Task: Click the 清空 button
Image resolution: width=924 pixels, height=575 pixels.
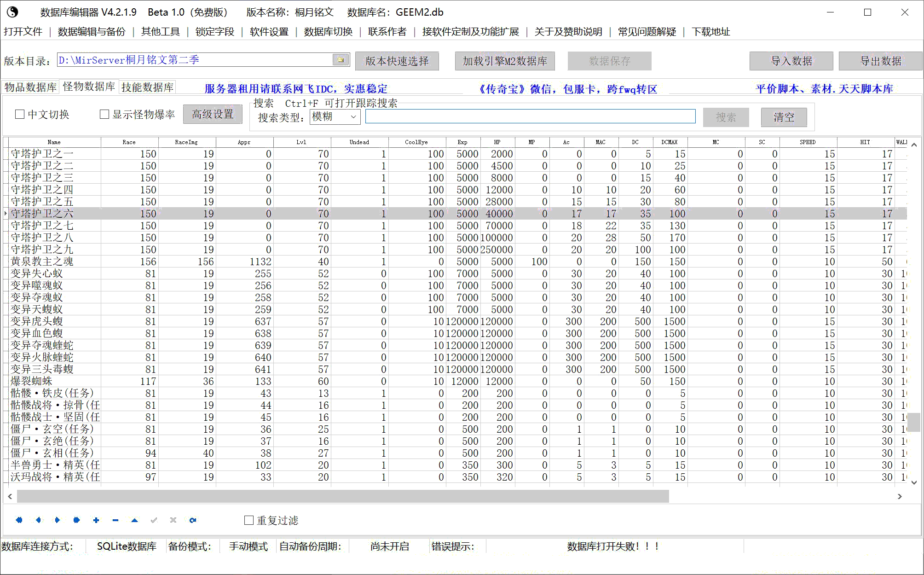Action: (784, 117)
